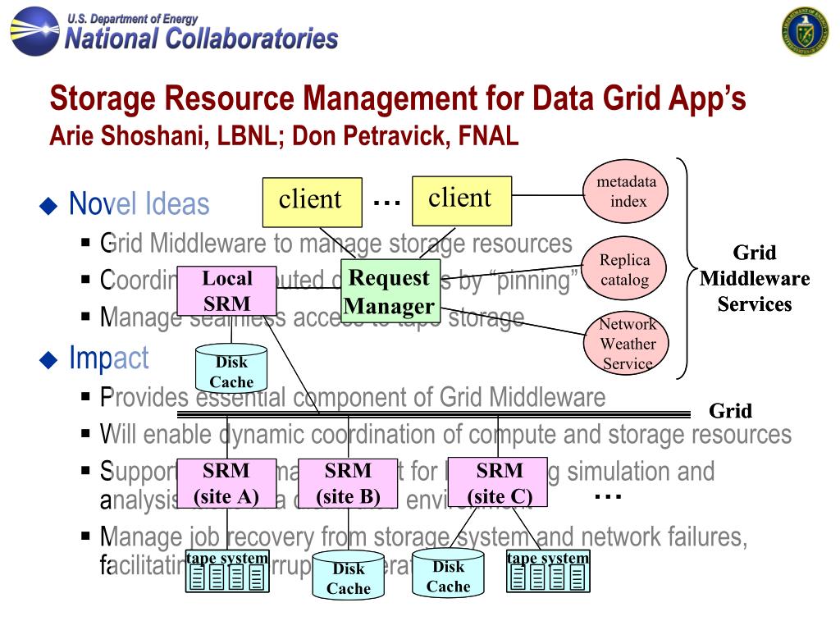Select the tape system icon under SRM site C
This screenshot has width=840, height=630.
click(x=548, y=571)
